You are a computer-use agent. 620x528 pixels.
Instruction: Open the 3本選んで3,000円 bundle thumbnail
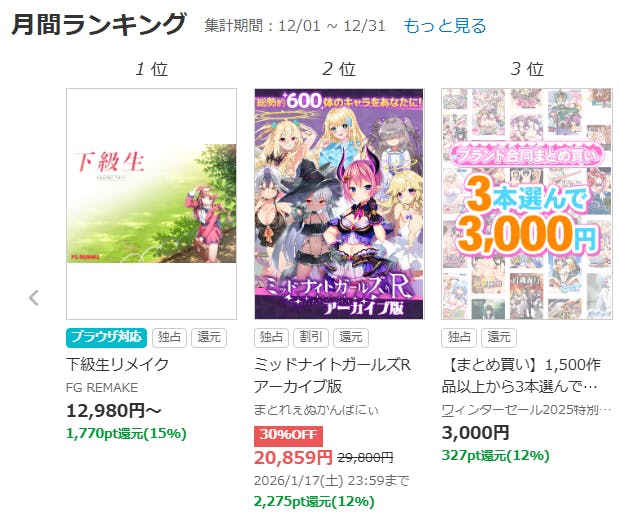tap(527, 204)
